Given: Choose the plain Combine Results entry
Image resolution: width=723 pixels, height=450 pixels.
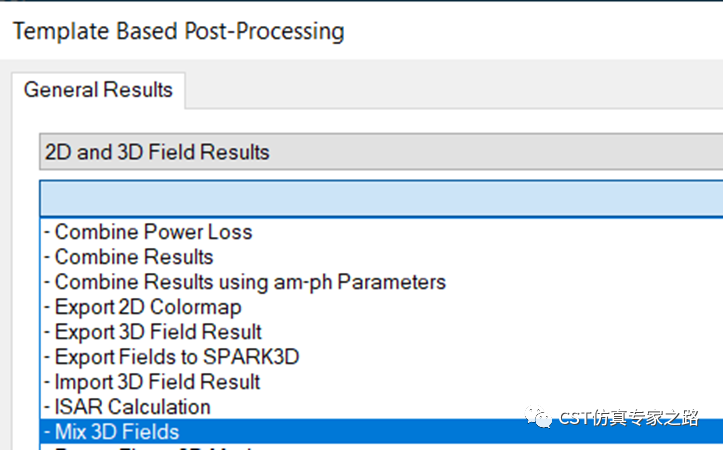Looking at the screenshot, I should click(x=134, y=257).
